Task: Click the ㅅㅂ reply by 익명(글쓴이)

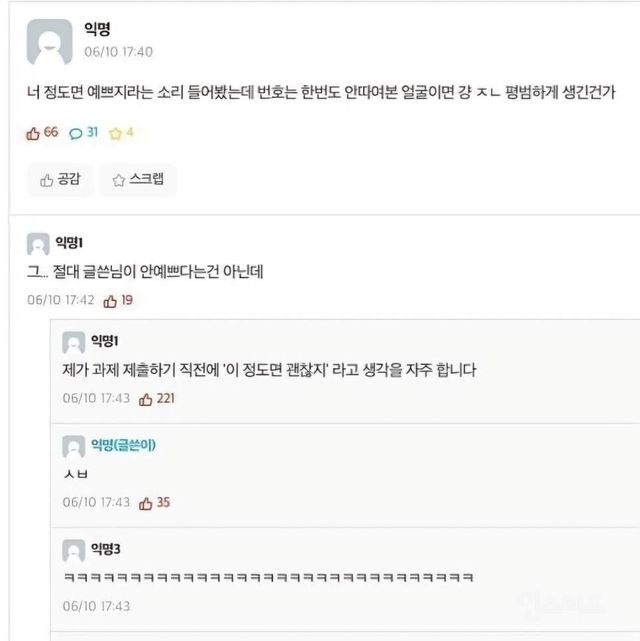Action: click(76, 473)
